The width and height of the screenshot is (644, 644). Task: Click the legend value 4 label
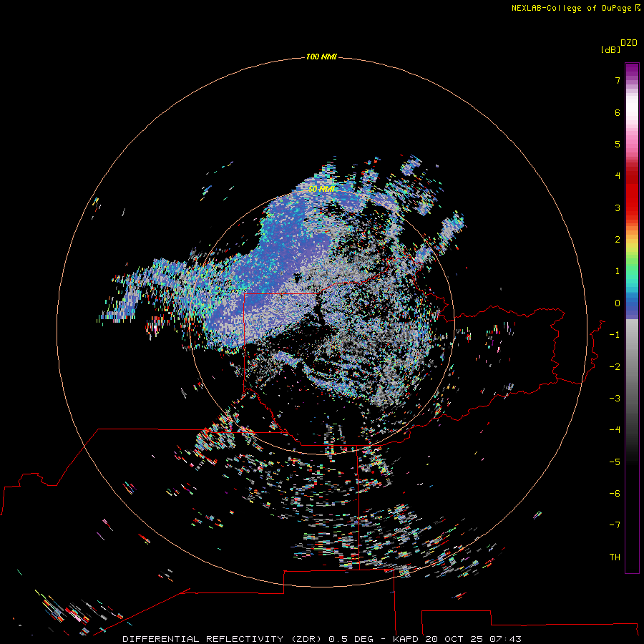click(618, 176)
